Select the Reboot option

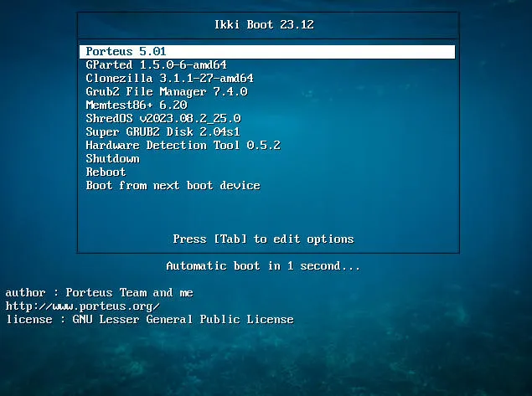pyautogui.click(x=106, y=172)
